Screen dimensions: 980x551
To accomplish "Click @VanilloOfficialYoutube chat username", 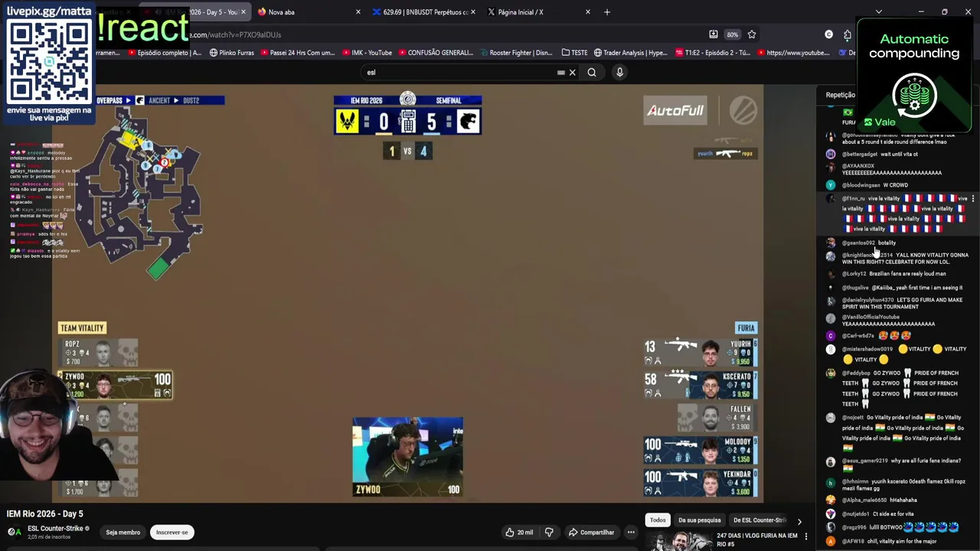I will pos(871,317).
